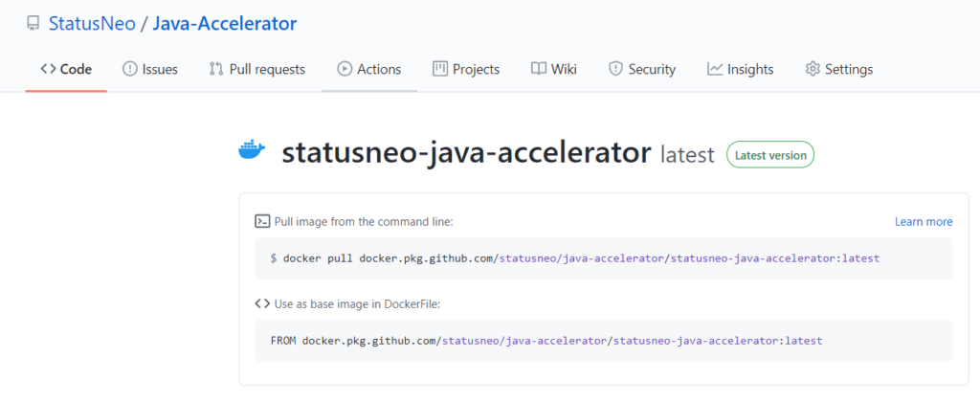Click the docker pull command text box

[603, 258]
